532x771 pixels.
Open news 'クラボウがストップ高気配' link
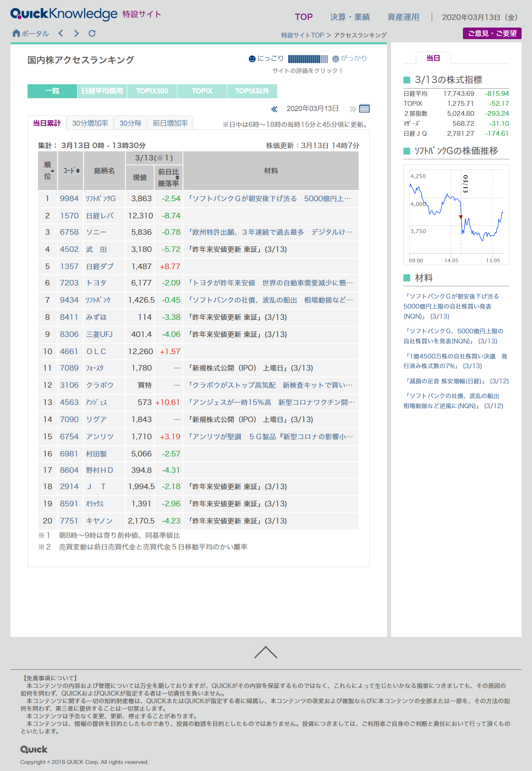[270, 385]
